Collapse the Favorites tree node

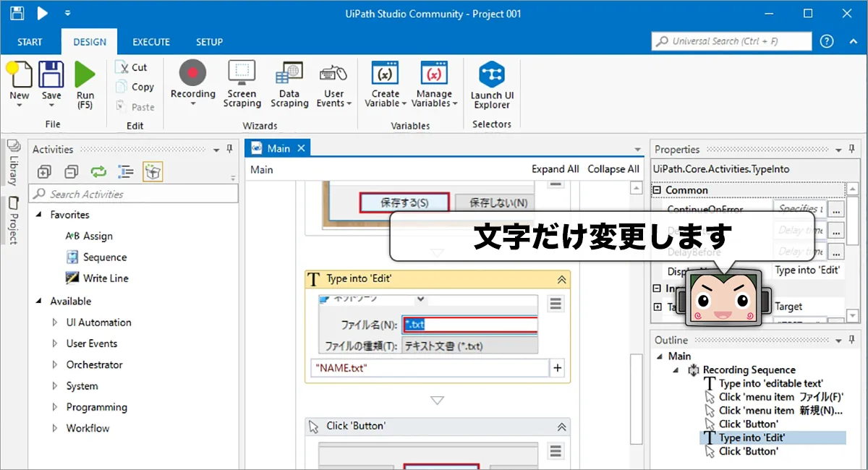pyautogui.click(x=38, y=215)
